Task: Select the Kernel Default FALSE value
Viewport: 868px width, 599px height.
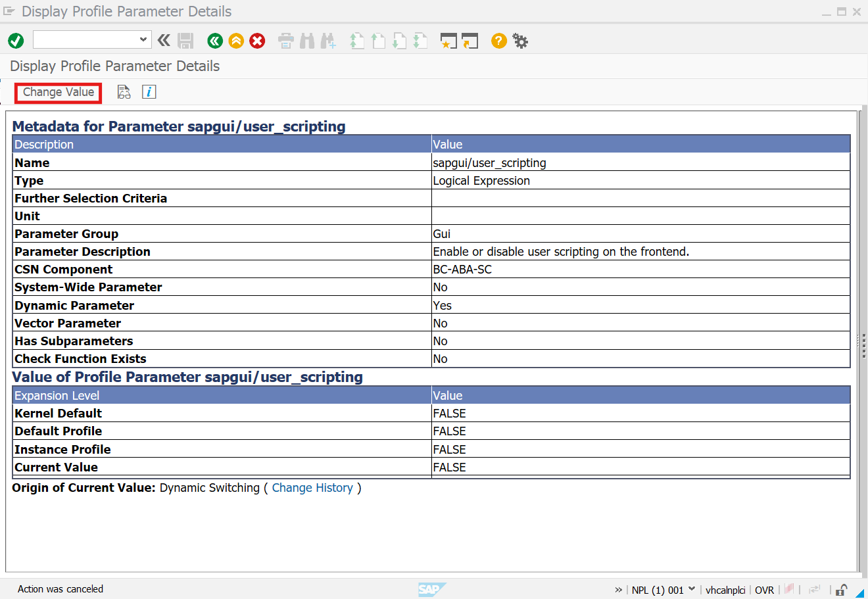Action: pyautogui.click(x=640, y=413)
